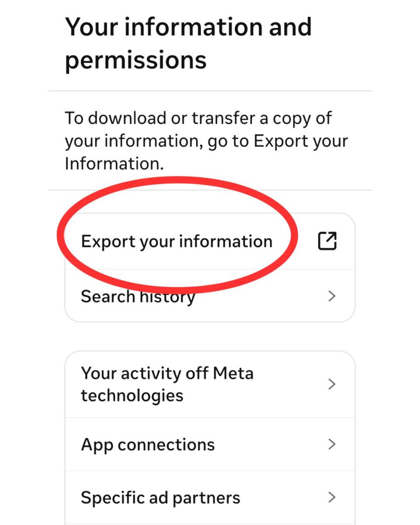This screenshot has width=420, height=525.
Task: Select the Search history menu entry
Action: (138, 296)
